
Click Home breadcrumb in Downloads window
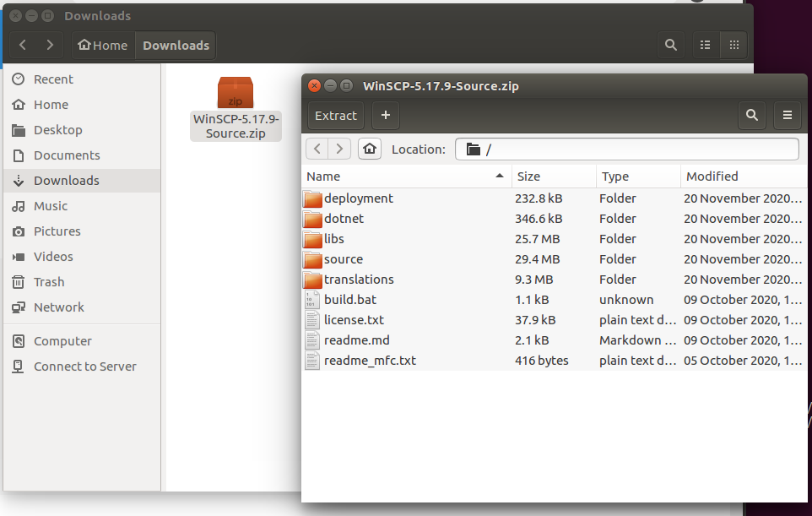(103, 45)
